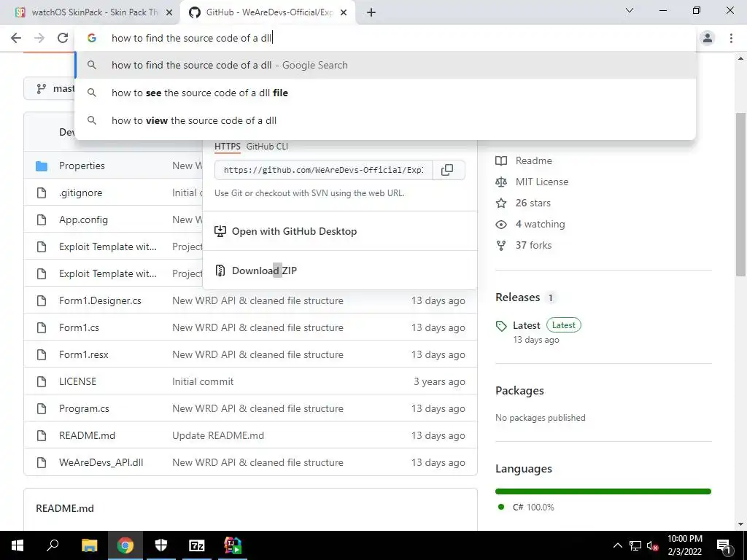Click the browser forward arrow
This screenshot has width=747, height=560.
coord(39,38)
